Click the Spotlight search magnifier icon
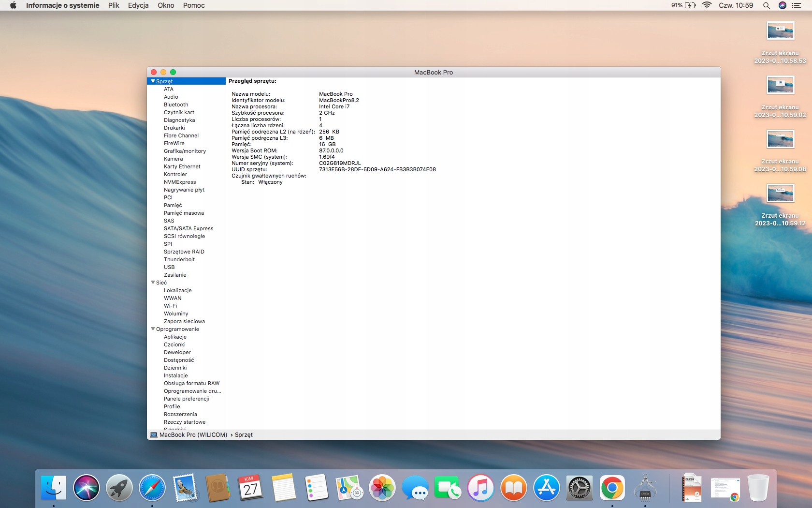 (x=766, y=5)
